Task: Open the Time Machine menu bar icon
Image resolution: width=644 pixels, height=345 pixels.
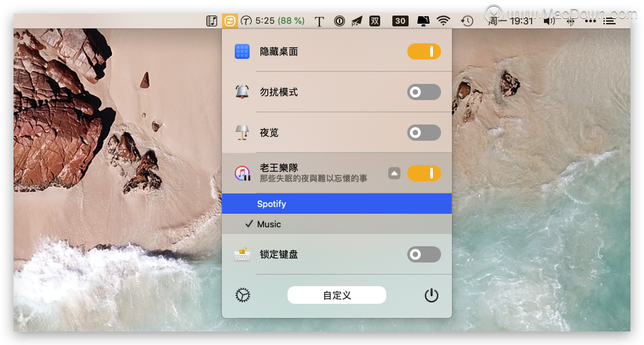Action: coord(467,21)
